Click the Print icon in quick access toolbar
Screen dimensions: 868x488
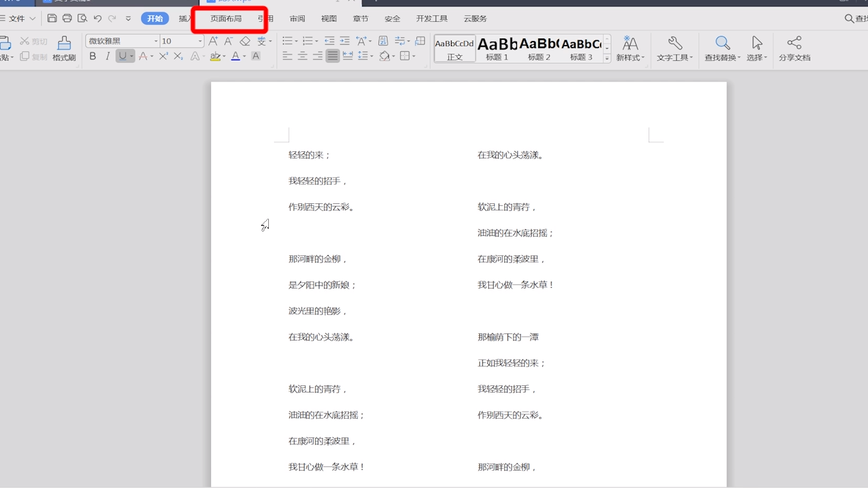point(67,19)
